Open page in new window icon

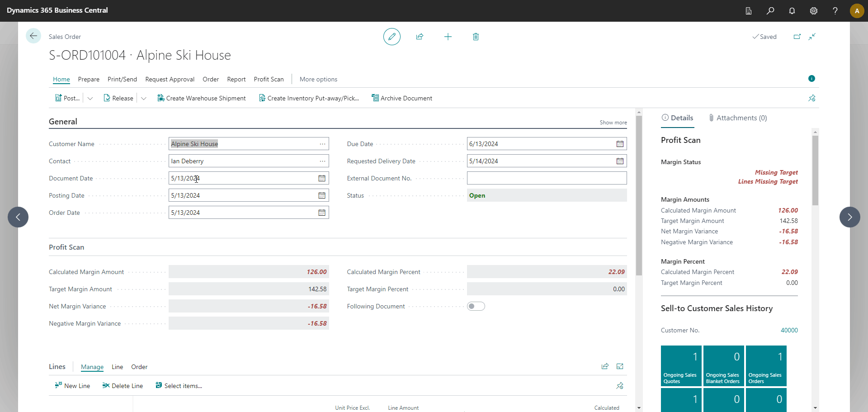pos(797,37)
